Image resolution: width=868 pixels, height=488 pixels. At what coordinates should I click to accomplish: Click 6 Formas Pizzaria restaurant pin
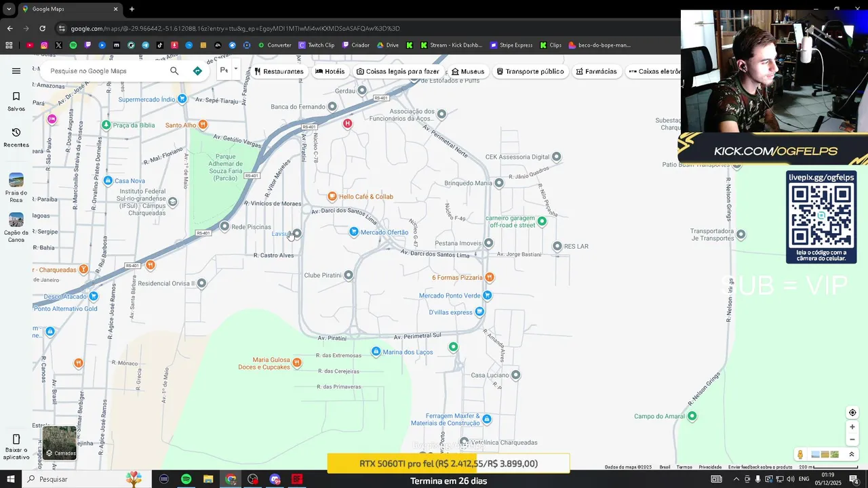click(490, 277)
